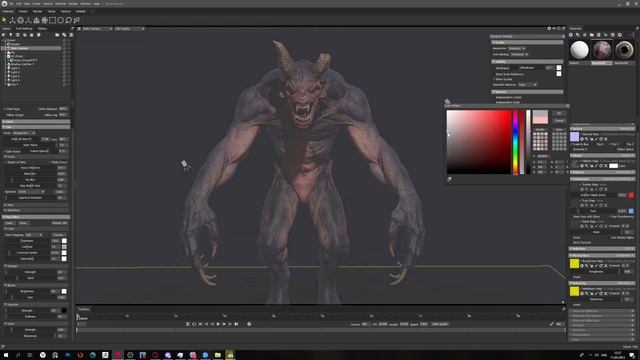
Task: Open Windows Start menu
Action: [x=6, y=355]
